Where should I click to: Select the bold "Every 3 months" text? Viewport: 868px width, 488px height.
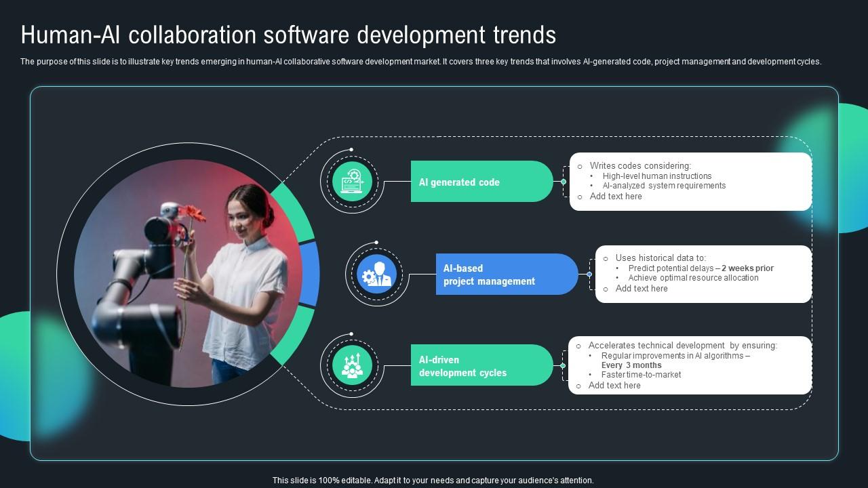(x=631, y=365)
